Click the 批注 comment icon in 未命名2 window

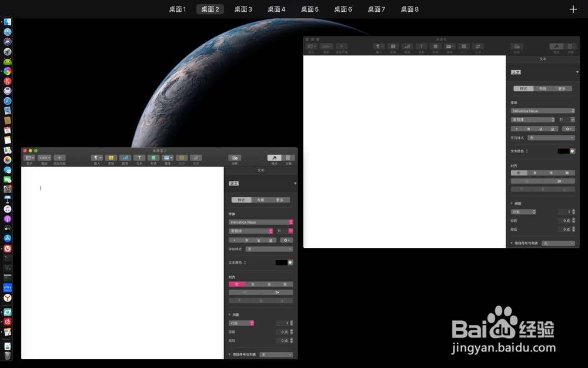coord(182,158)
